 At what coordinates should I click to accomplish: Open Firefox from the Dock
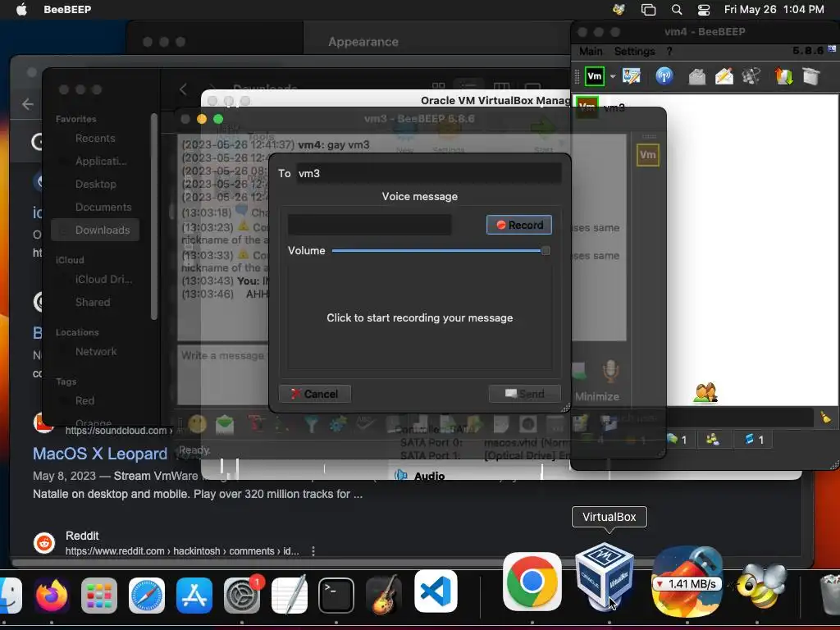[x=52, y=596]
